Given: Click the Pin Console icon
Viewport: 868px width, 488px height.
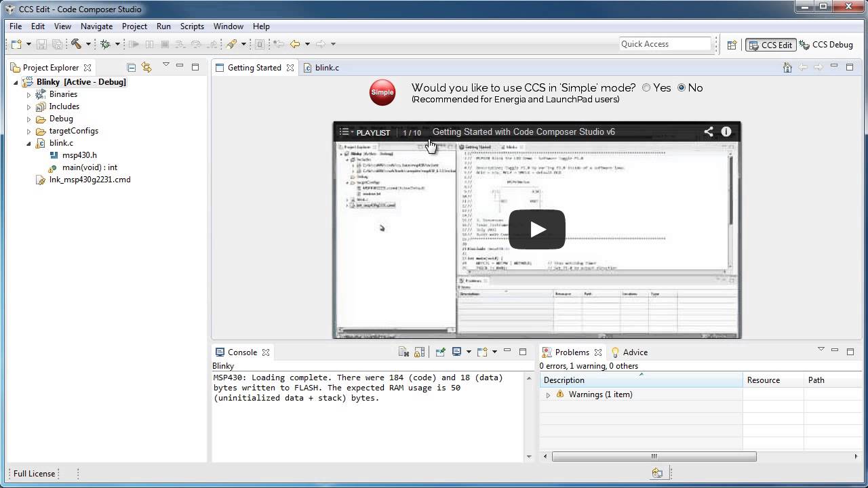Looking at the screenshot, I should point(441,352).
